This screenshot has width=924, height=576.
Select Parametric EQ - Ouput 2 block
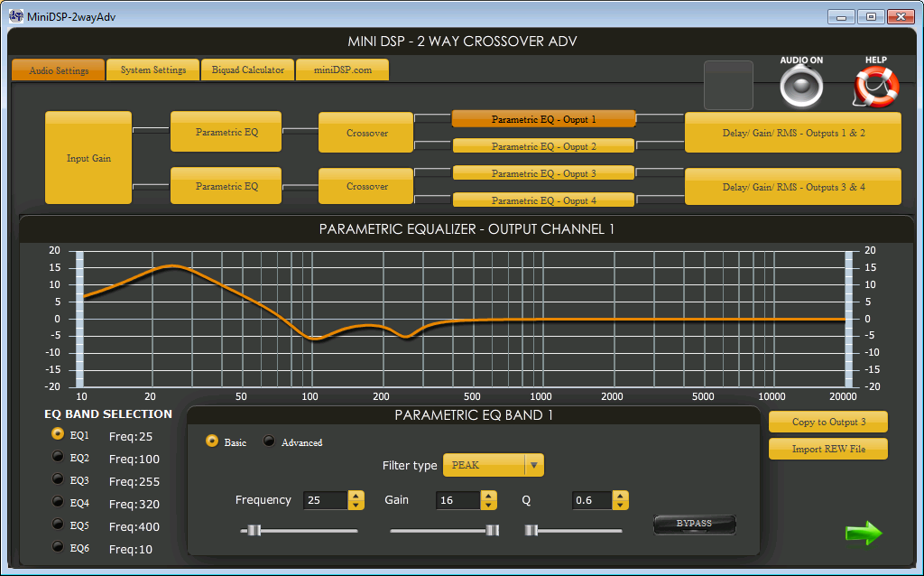pyautogui.click(x=543, y=145)
